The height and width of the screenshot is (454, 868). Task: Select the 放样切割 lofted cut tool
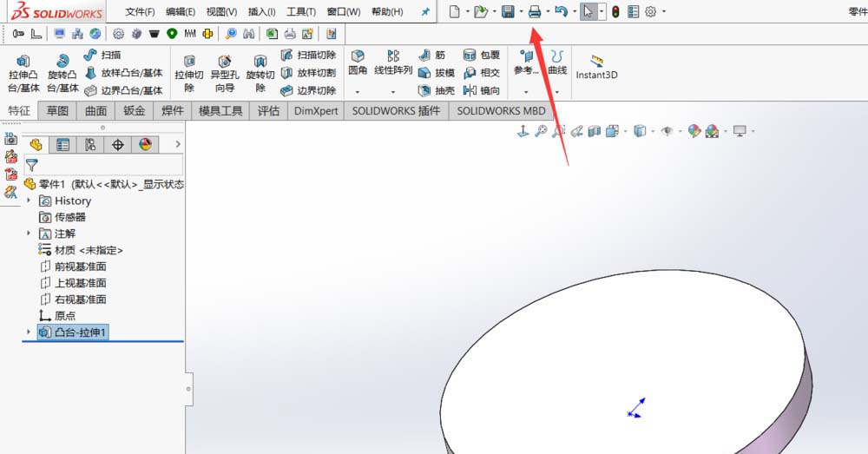tap(308, 73)
